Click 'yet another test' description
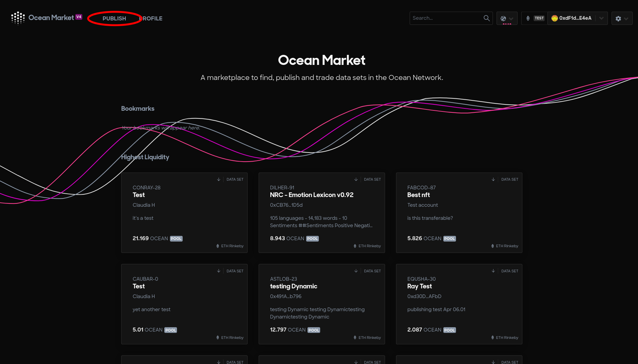 tap(152, 309)
